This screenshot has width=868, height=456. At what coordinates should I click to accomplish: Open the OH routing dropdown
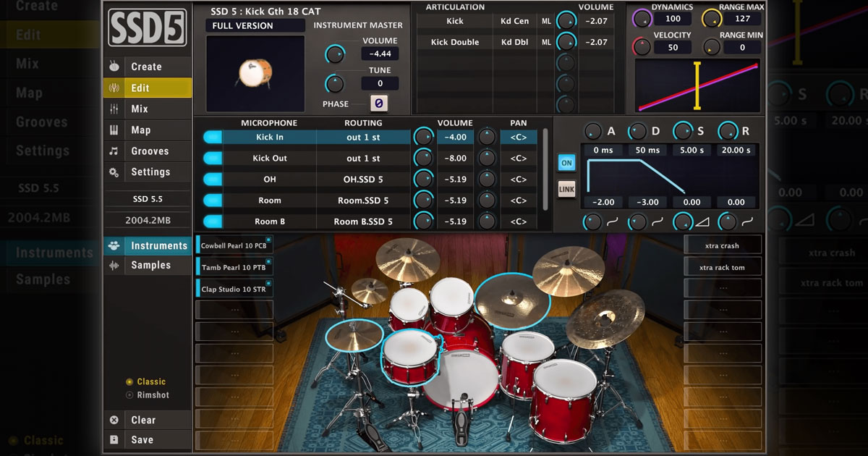tap(363, 179)
